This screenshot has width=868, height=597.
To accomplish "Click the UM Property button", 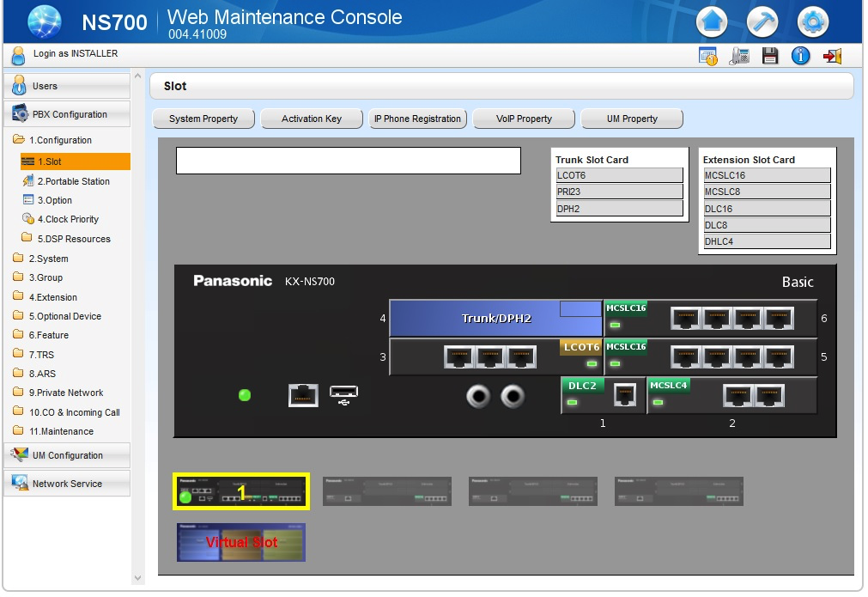I will coord(632,119).
